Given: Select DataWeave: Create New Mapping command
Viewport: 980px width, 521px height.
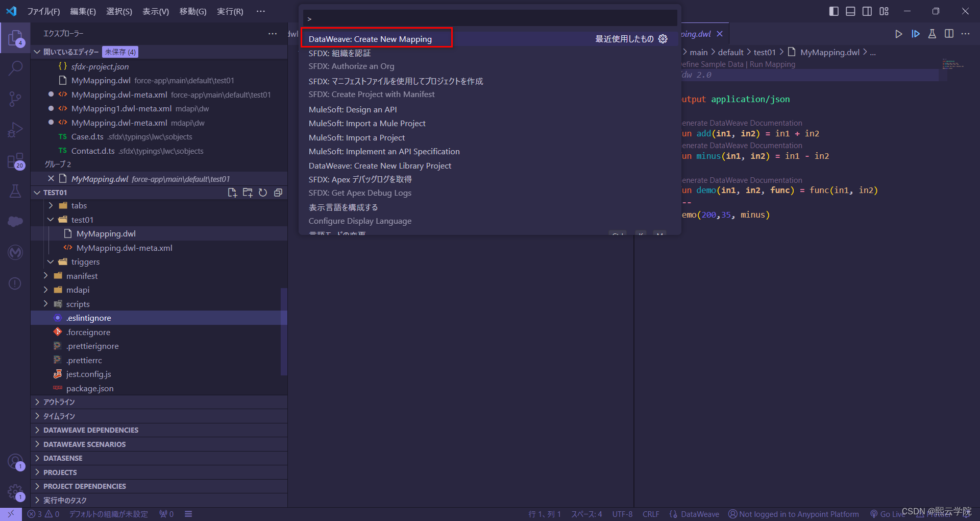Looking at the screenshot, I should [490, 39].
